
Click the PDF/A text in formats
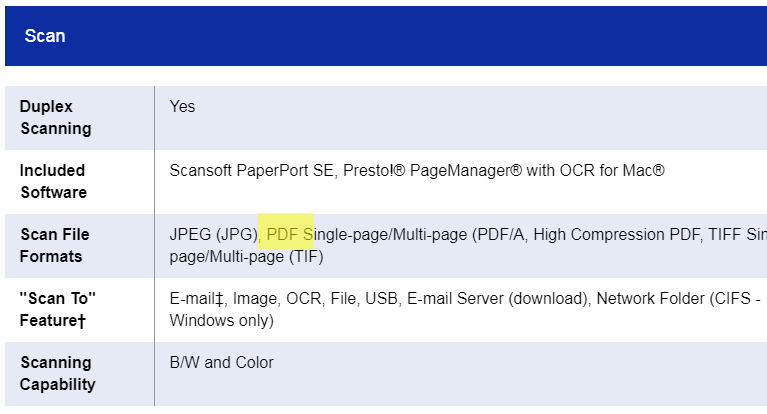[x=500, y=234]
